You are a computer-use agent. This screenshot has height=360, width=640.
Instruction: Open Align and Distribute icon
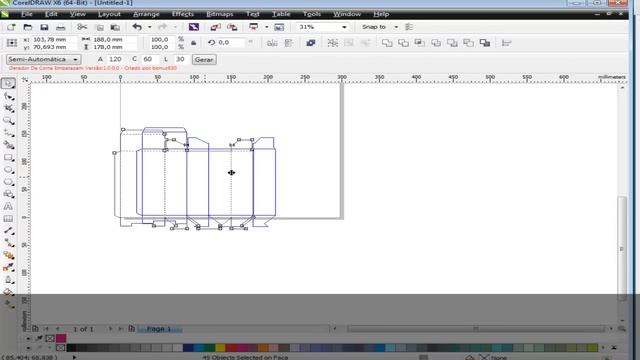pos(507,43)
